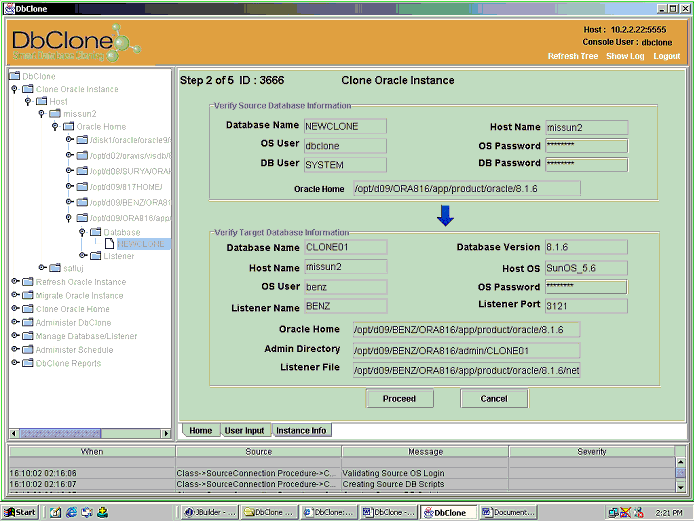The image size is (694, 521).
Task: Click the fourth quick launch download icon
Action: coord(103,512)
